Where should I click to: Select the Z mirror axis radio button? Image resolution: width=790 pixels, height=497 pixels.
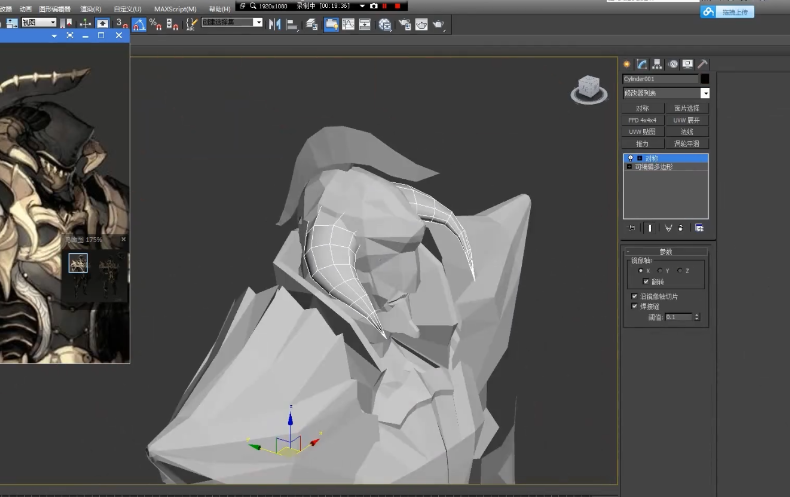pos(680,271)
